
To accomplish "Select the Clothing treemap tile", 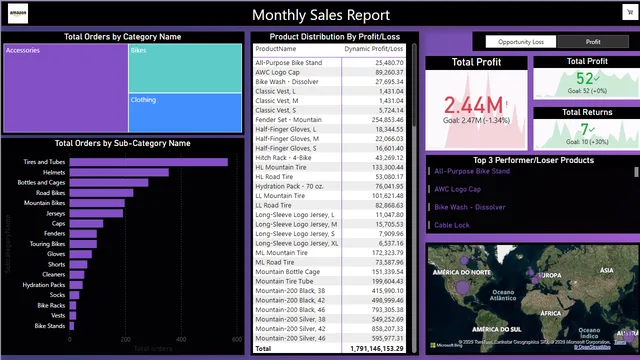I will pyautogui.click(x=185, y=113).
